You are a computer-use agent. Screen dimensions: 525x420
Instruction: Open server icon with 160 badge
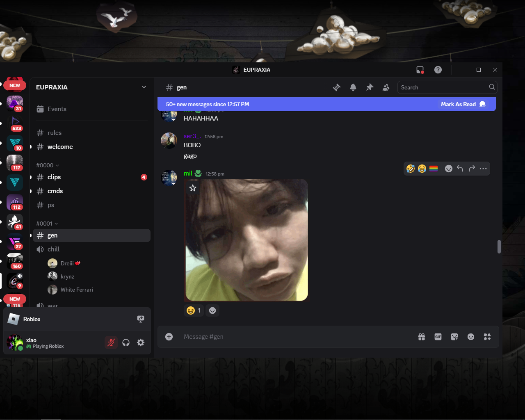[15, 261]
